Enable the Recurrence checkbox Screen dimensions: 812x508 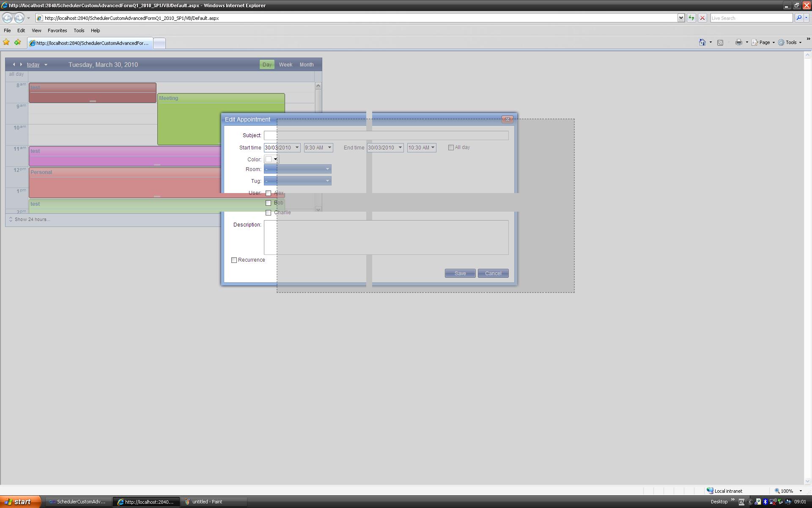pyautogui.click(x=234, y=260)
